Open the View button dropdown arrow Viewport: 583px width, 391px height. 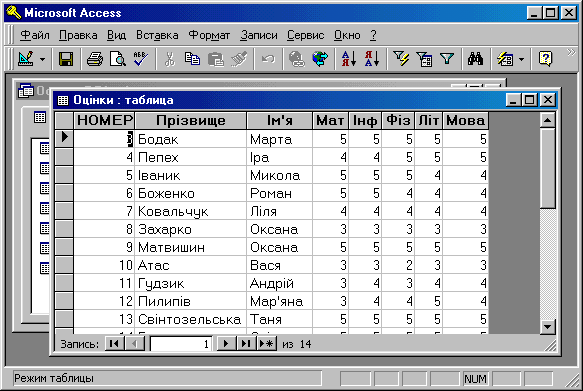pos(42,59)
